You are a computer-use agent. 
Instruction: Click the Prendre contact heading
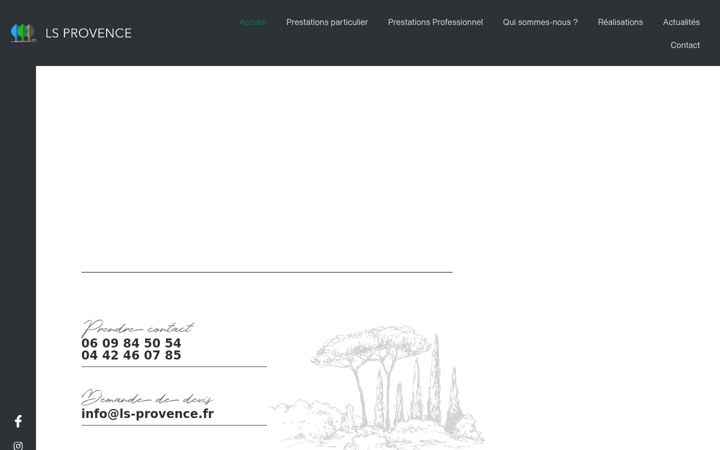[137, 328]
